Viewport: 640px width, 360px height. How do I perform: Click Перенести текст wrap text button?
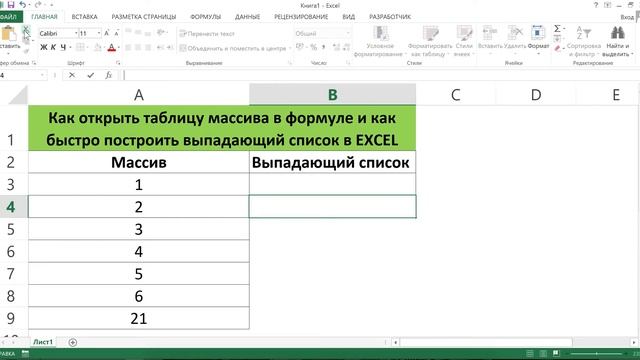click(207, 33)
